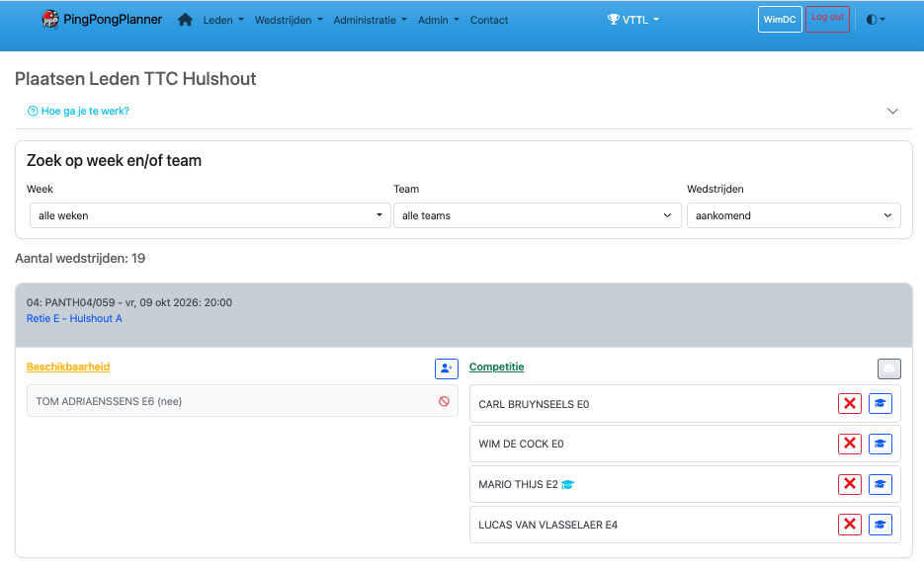Image resolution: width=924 pixels, height=570 pixels.
Task: Remove Lucas Van Vlasselaer from the lineup
Action: 850,525
